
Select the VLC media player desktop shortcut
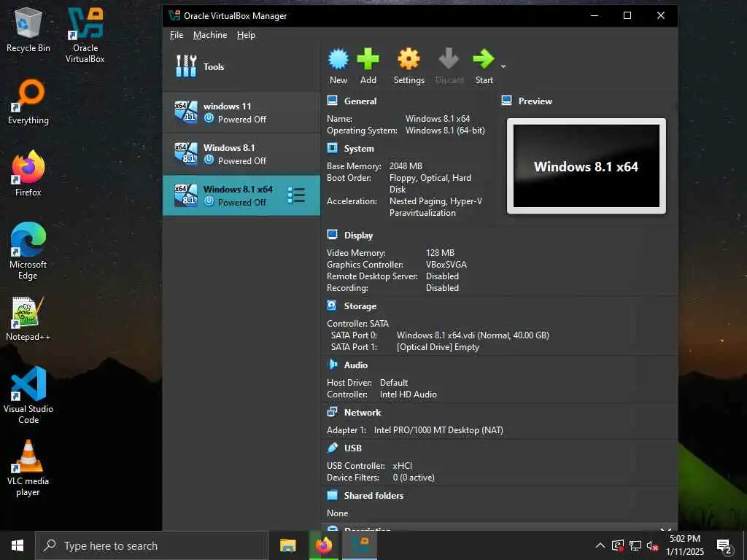point(28,467)
